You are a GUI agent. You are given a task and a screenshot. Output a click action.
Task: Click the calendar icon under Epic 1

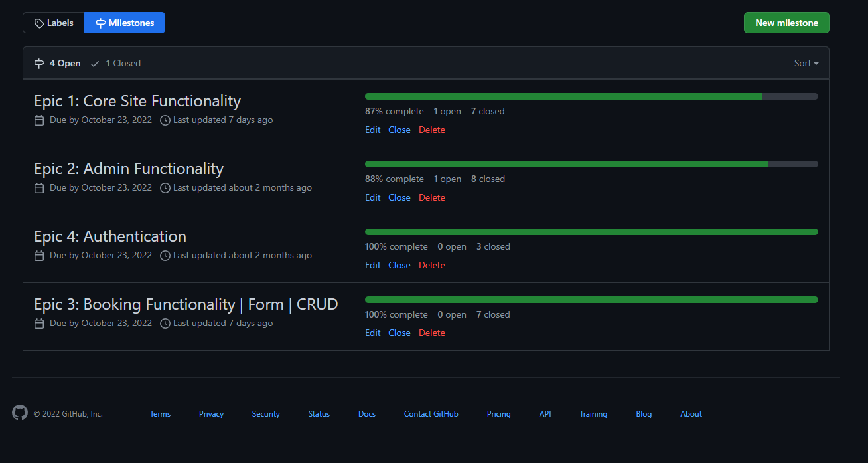(39, 120)
